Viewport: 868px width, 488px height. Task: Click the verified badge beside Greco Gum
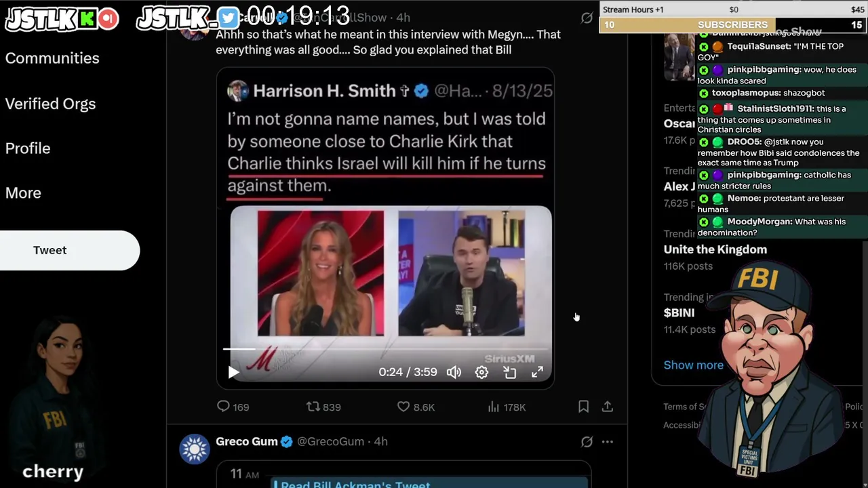coord(286,442)
